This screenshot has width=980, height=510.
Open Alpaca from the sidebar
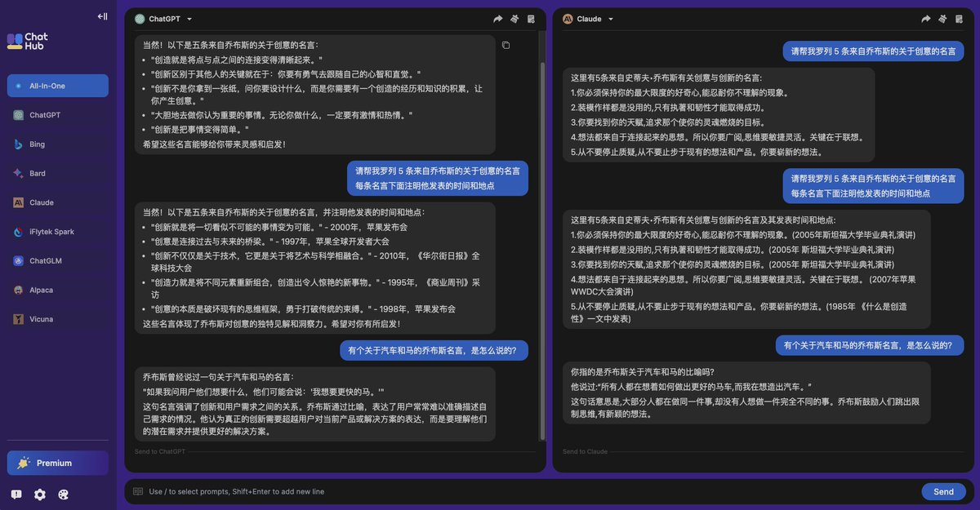click(58, 290)
